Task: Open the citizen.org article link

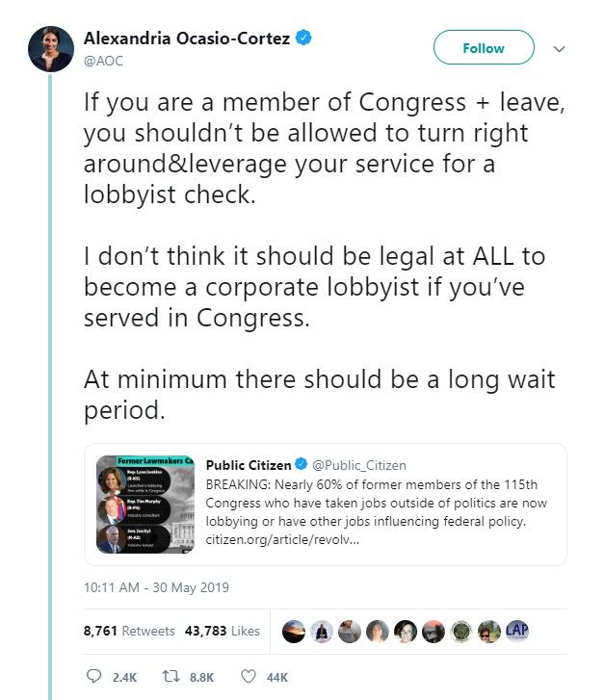Action: pyautogui.click(x=282, y=539)
